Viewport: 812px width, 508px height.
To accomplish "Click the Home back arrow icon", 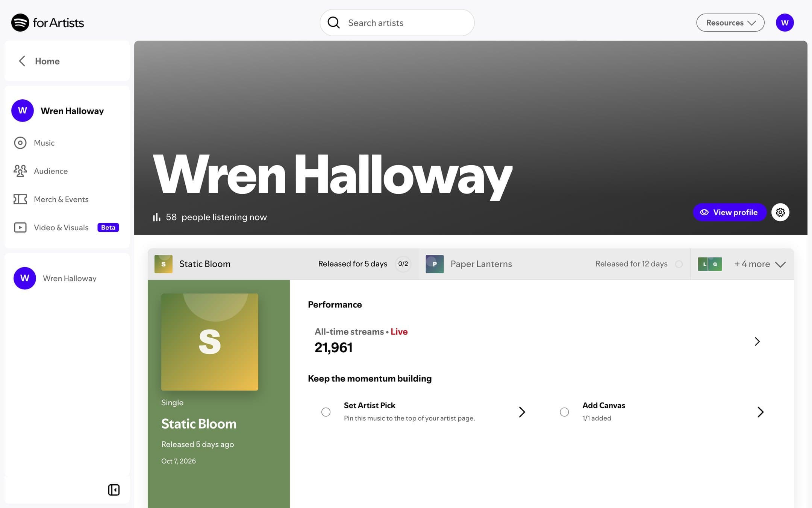I will point(22,61).
